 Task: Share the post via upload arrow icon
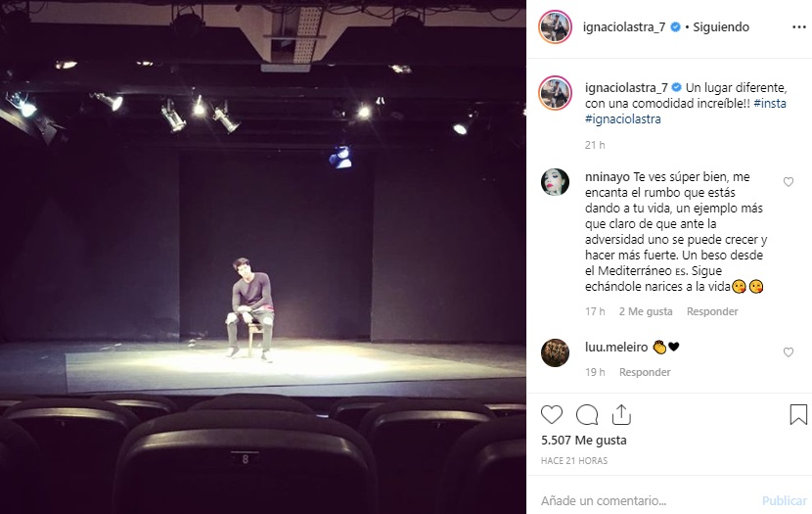pos(621,414)
